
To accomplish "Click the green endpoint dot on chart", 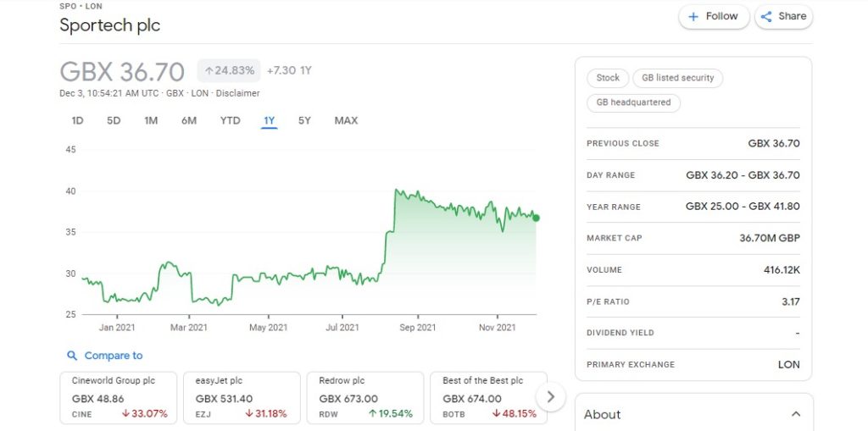I will (536, 218).
